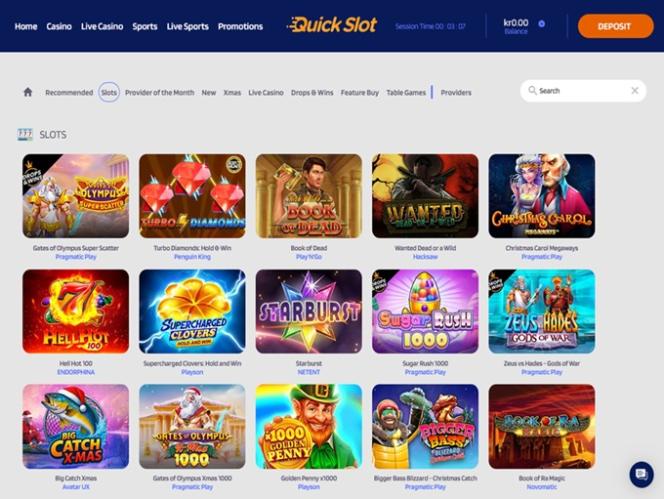The width and height of the screenshot is (664, 499).
Task: Select the Feature Buy category
Action: [x=360, y=92]
